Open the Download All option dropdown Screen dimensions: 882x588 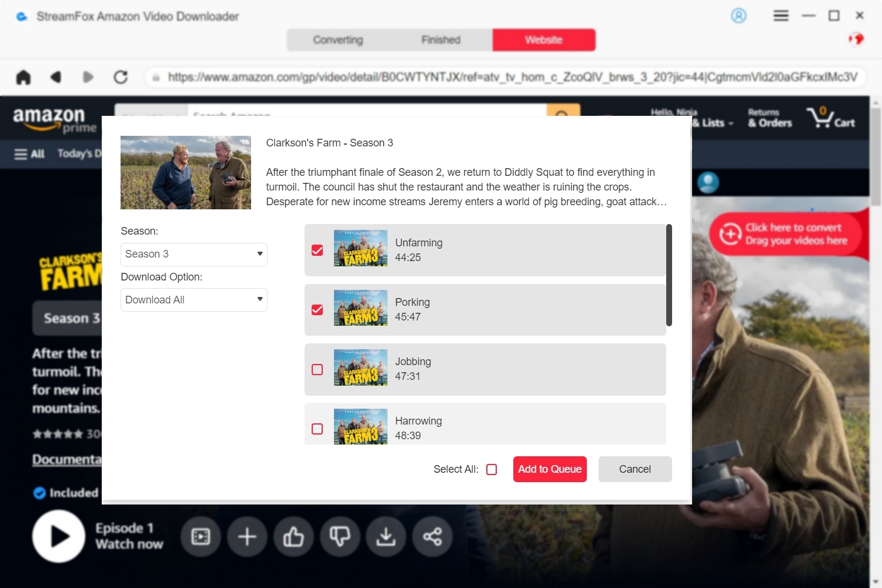pyautogui.click(x=194, y=300)
